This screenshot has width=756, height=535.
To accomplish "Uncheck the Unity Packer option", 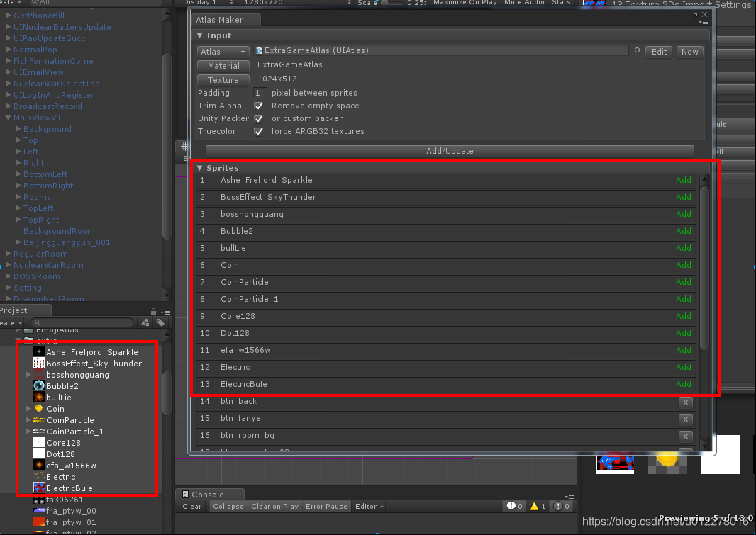I will (x=259, y=118).
